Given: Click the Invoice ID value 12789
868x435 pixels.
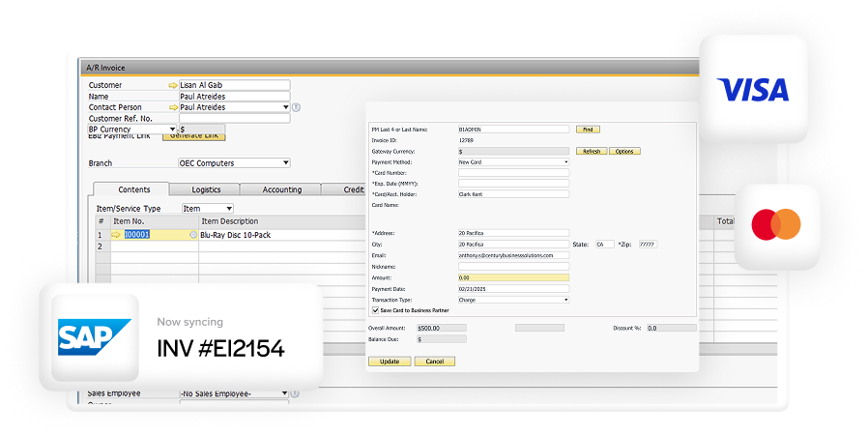Looking at the screenshot, I should [466, 140].
